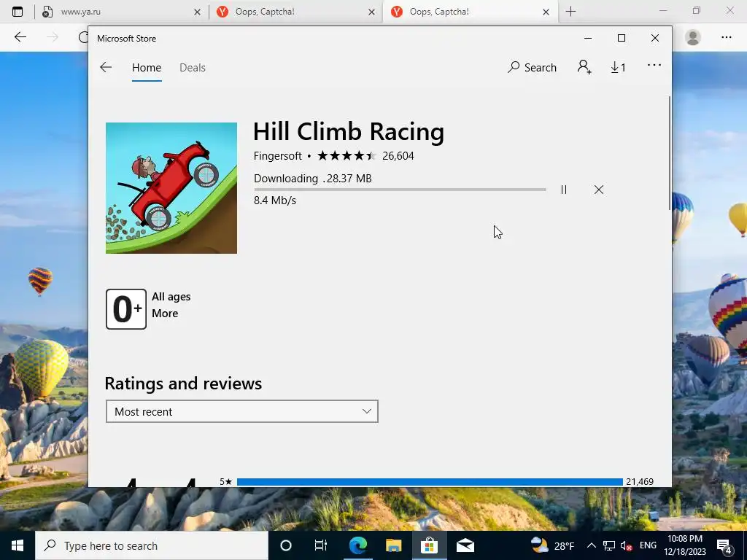Open Search in Microsoft Store
This screenshot has width=747, height=560.
[x=532, y=68]
